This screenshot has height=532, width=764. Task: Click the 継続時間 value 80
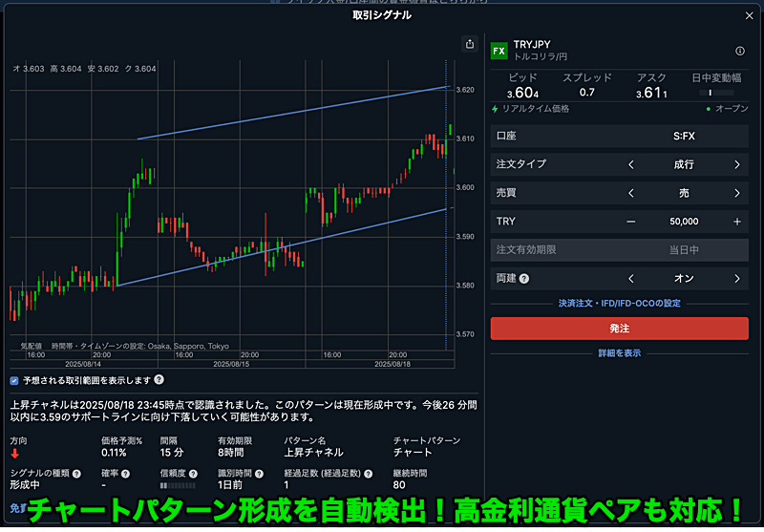coord(399,485)
